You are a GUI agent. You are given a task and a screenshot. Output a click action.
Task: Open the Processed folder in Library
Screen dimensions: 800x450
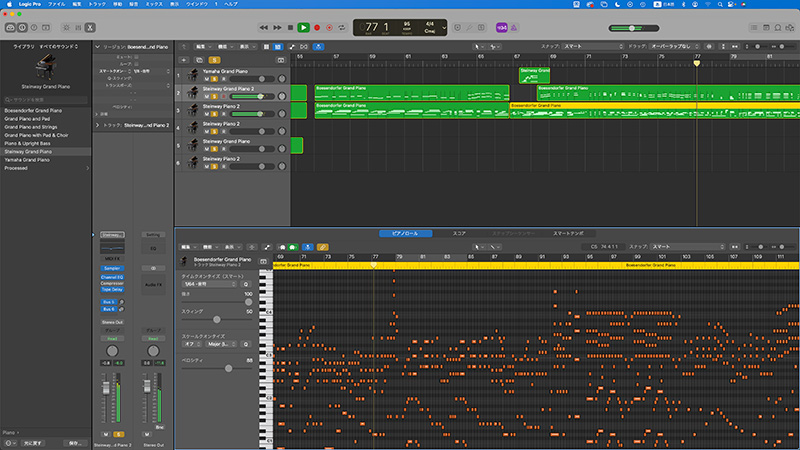click(46, 168)
